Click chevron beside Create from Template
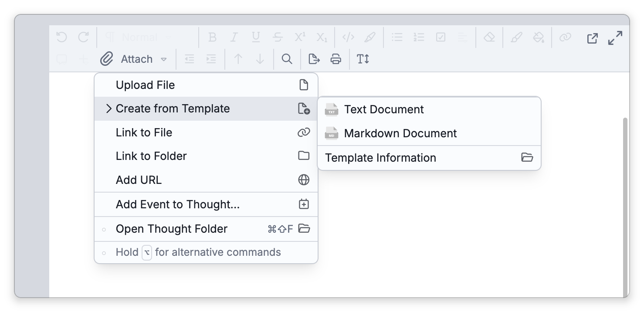This screenshot has width=644, height=312. click(109, 109)
